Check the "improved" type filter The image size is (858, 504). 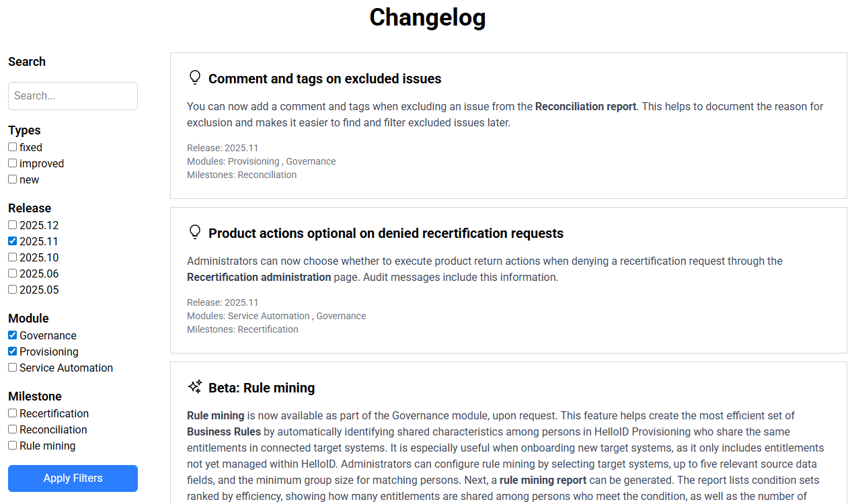pos(12,163)
